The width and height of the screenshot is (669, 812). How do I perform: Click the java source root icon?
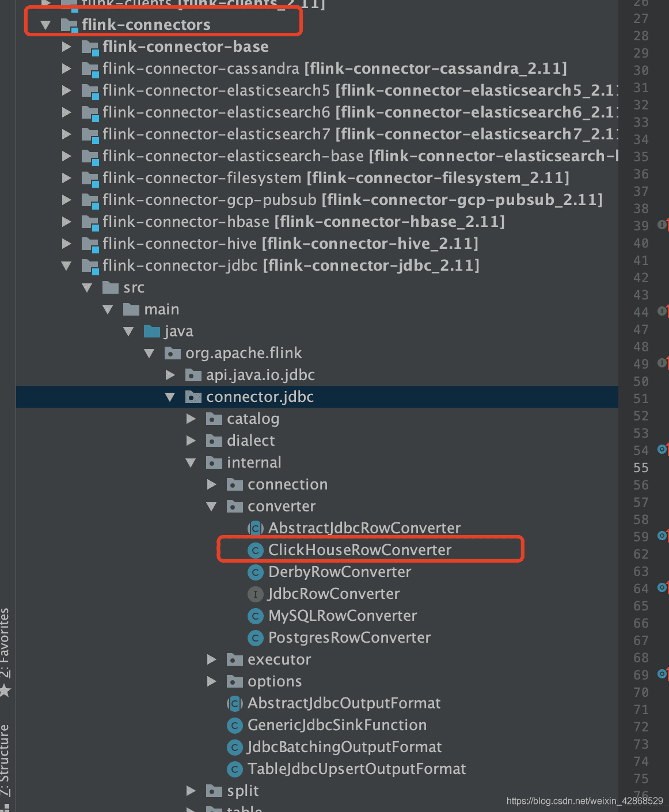pyautogui.click(x=152, y=331)
